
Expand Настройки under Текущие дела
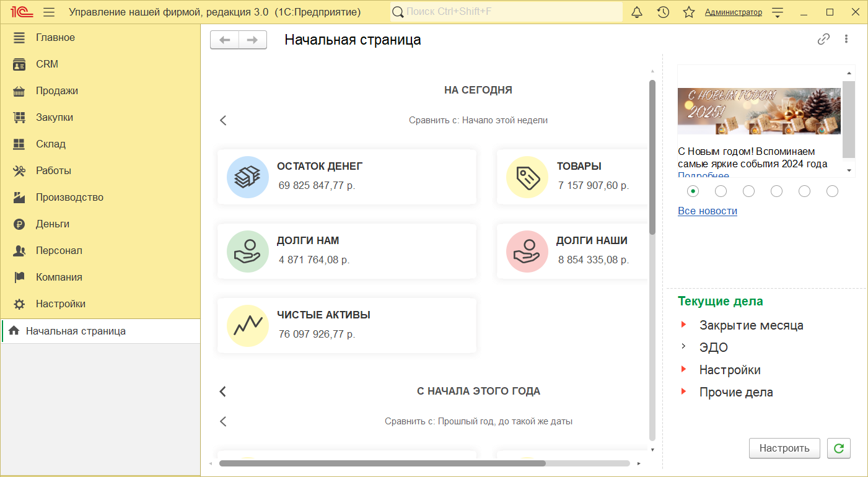(x=683, y=369)
